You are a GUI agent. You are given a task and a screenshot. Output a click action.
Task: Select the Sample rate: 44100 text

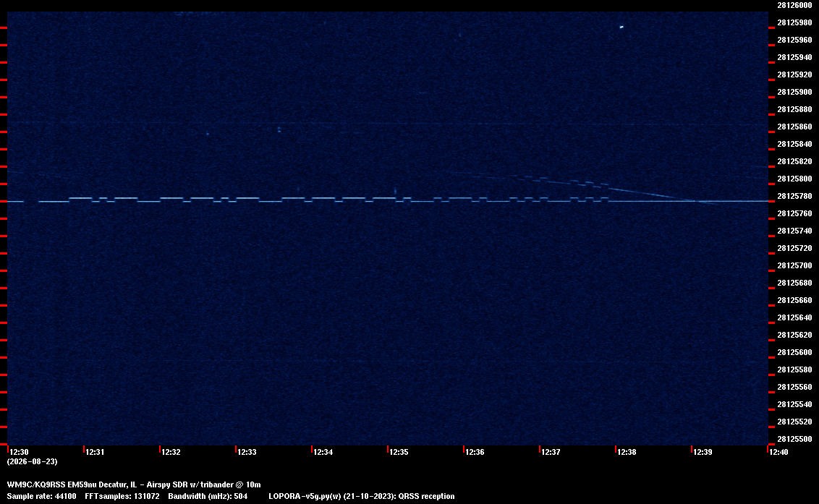point(41,496)
